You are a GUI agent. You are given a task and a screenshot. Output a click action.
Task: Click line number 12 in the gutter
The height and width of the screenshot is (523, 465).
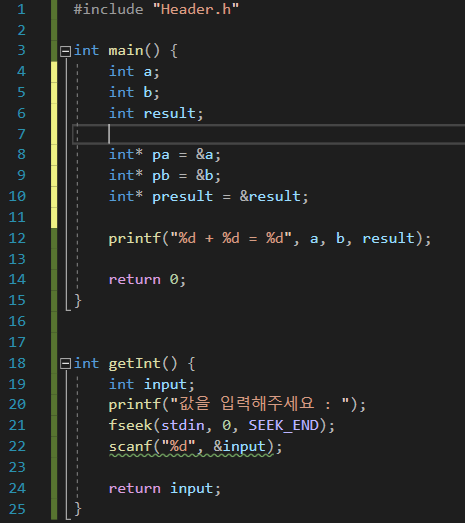pyautogui.click(x=17, y=238)
